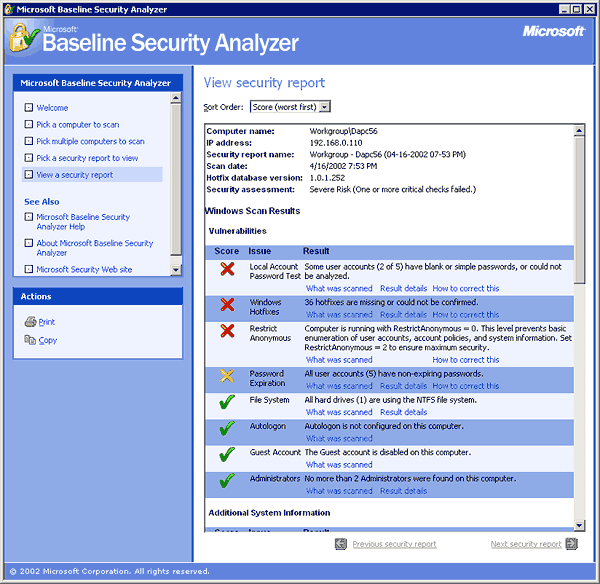Click the Issue column header
This screenshot has height=584, width=600.
coord(259,251)
